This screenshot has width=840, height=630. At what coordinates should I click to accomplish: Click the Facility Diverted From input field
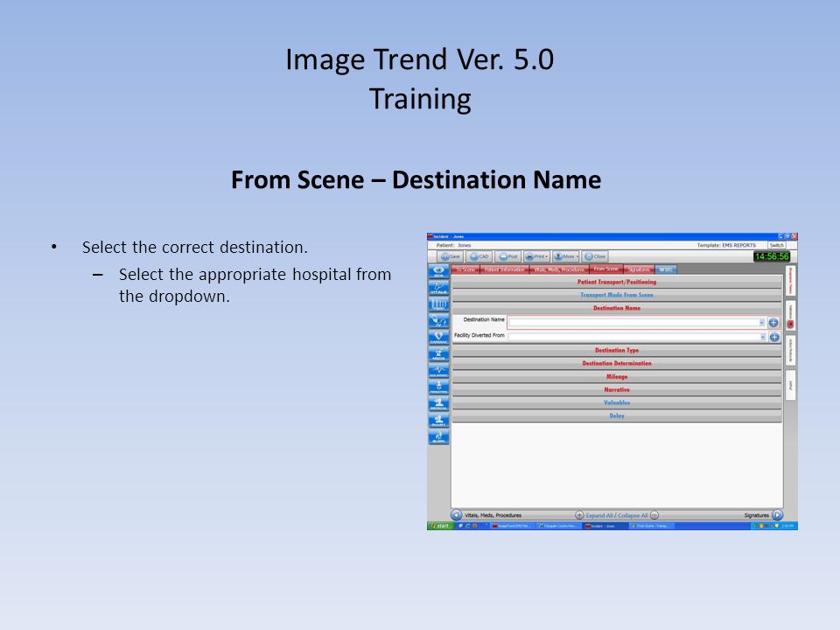pos(638,337)
